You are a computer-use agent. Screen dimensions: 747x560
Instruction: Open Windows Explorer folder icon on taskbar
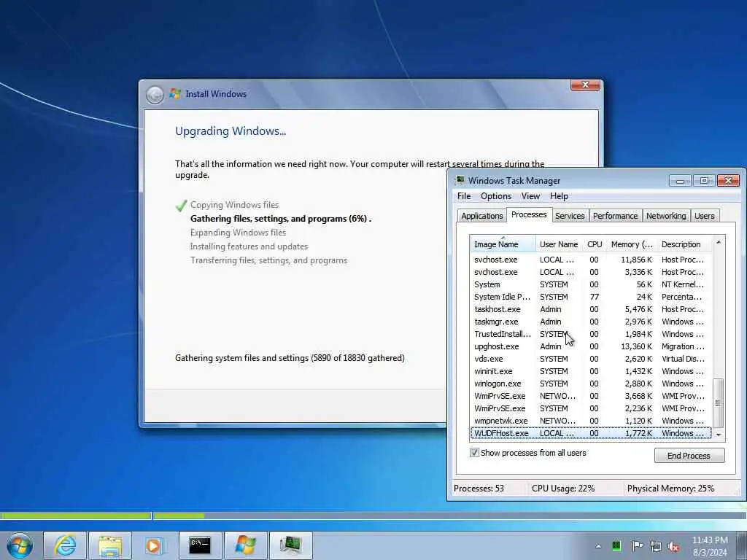click(x=110, y=545)
